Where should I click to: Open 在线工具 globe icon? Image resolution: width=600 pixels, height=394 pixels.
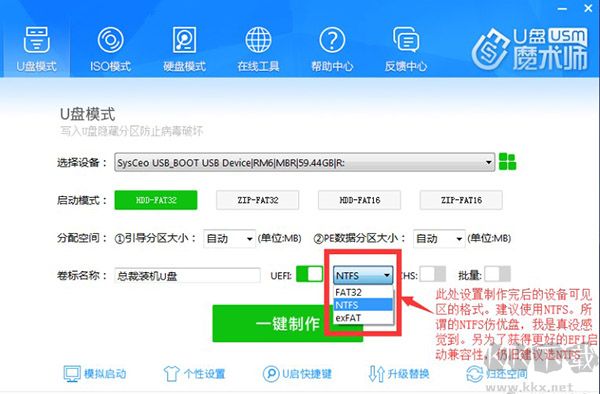pos(258,40)
